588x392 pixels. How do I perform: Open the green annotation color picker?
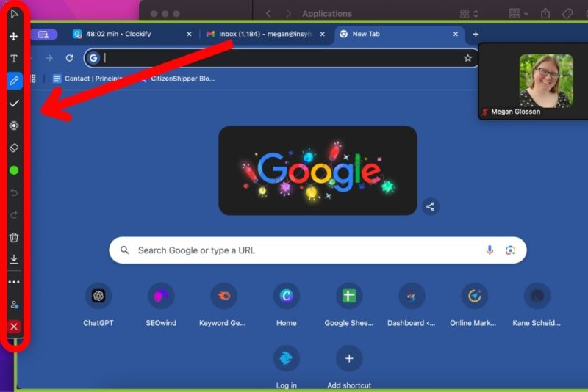[x=14, y=170]
